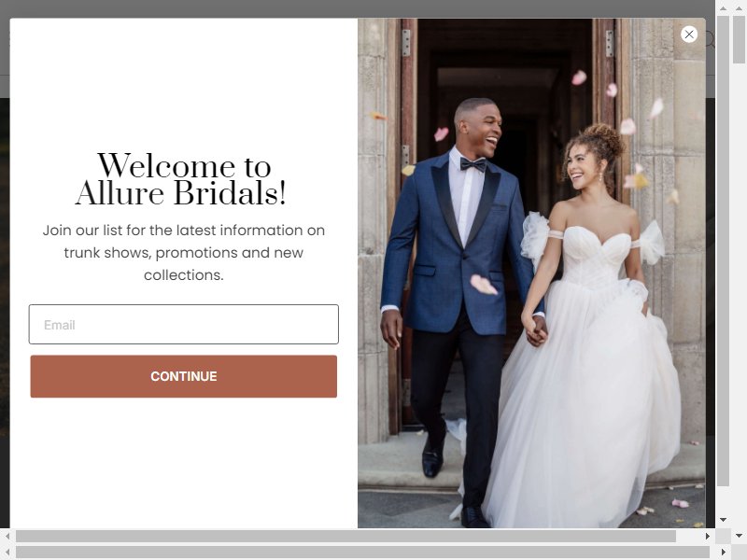747x560 pixels.
Task: Focus the Email input field
Action: point(183,324)
